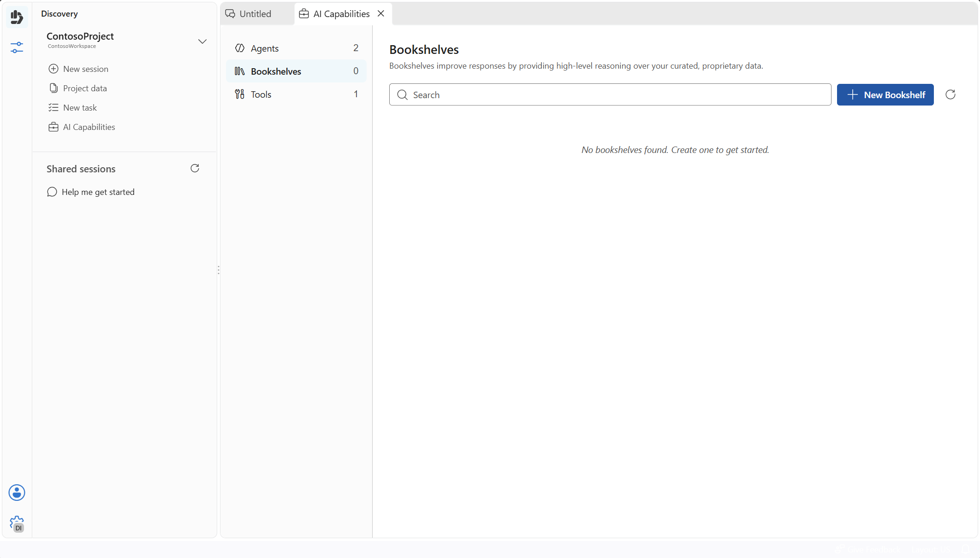Open the sliders settings icon in left rail
980x558 pixels.
[x=17, y=47]
